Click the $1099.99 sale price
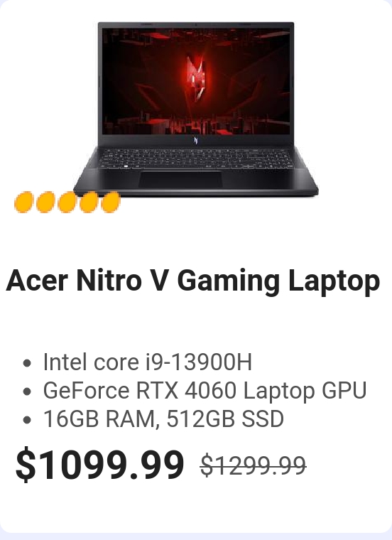392x540 pixels. (100, 465)
